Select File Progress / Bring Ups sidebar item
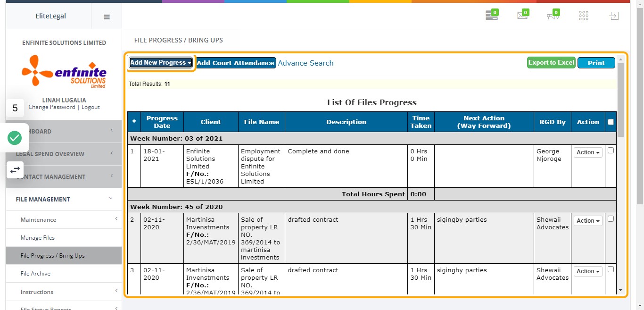The width and height of the screenshot is (644, 310). 64,256
